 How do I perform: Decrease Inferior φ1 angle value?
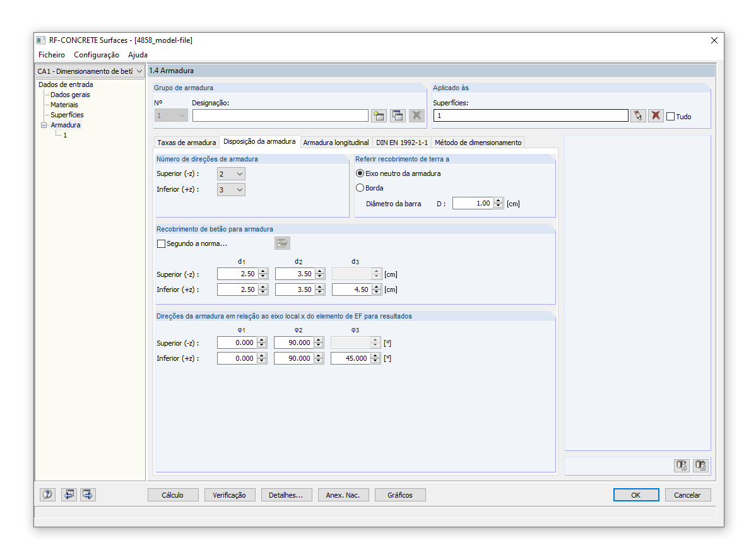point(262,361)
